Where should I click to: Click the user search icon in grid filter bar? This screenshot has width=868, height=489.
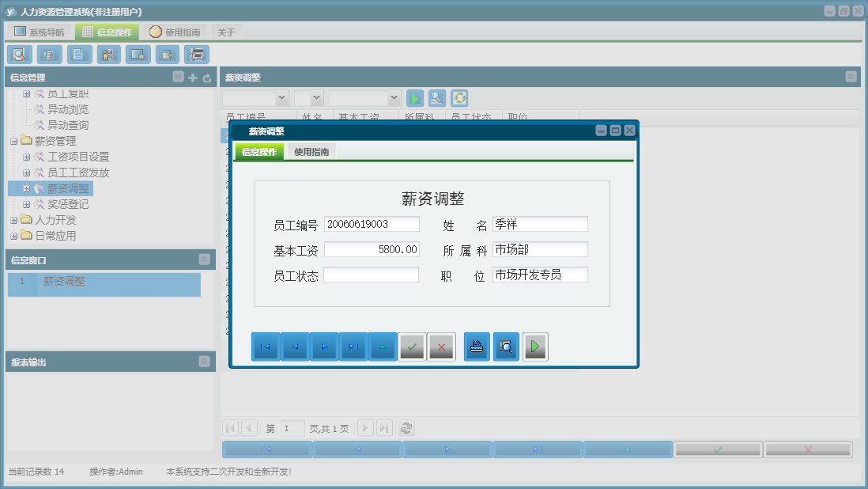pyautogui.click(x=437, y=99)
